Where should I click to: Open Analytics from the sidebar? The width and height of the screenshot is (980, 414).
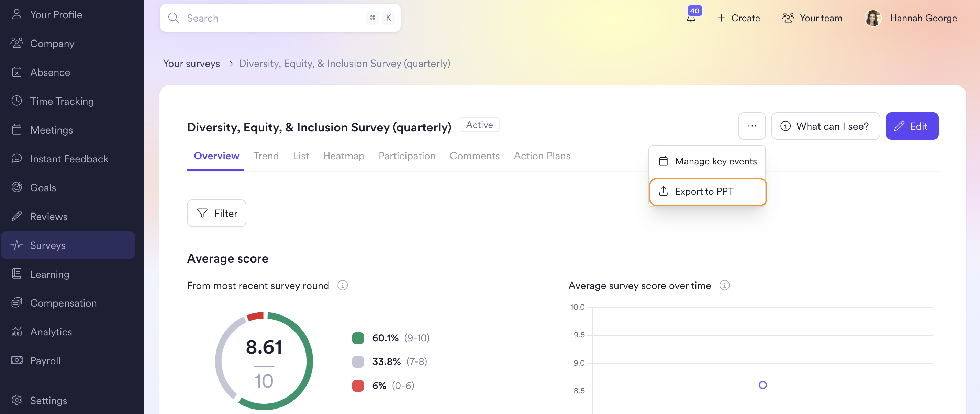51,332
